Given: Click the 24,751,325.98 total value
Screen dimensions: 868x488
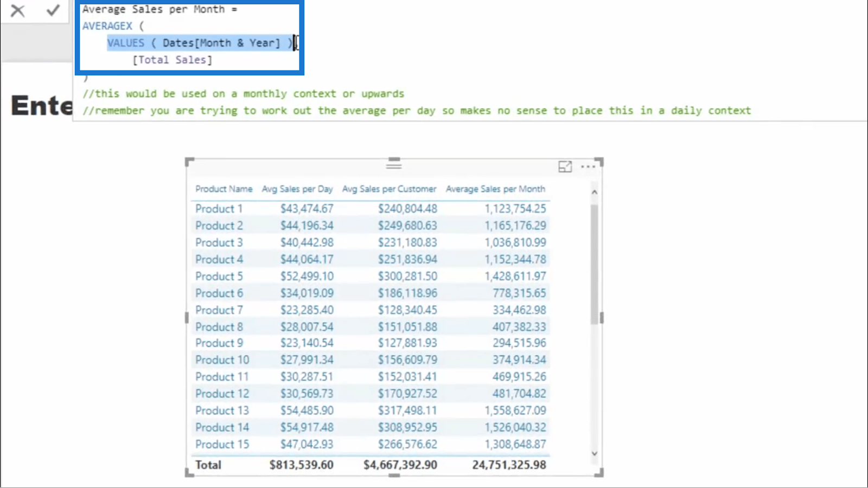Looking at the screenshot, I should 509,465.
